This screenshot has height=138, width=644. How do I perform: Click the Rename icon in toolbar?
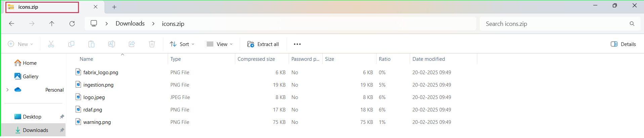tap(112, 44)
